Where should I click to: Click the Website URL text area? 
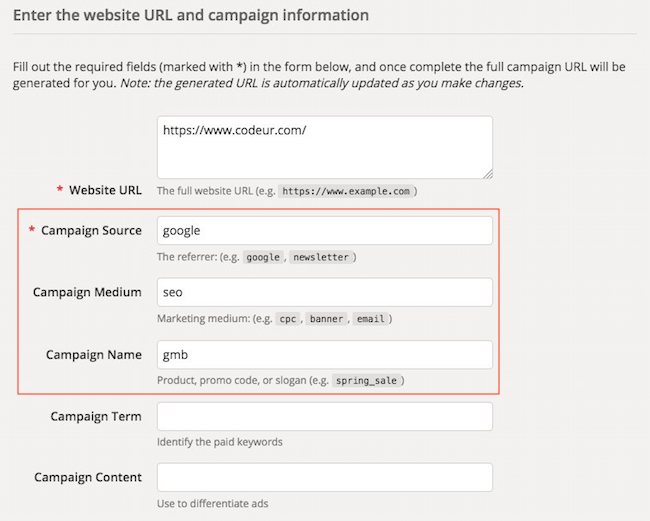tap(325, 148)
